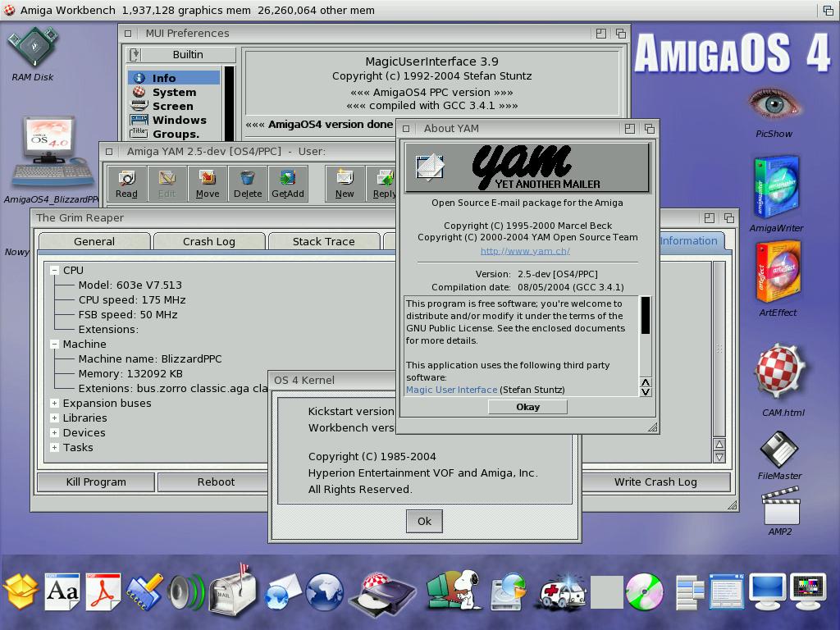Click the Kill Program button
The height and width of the screenshot is (630, 840).
point(96,482)
